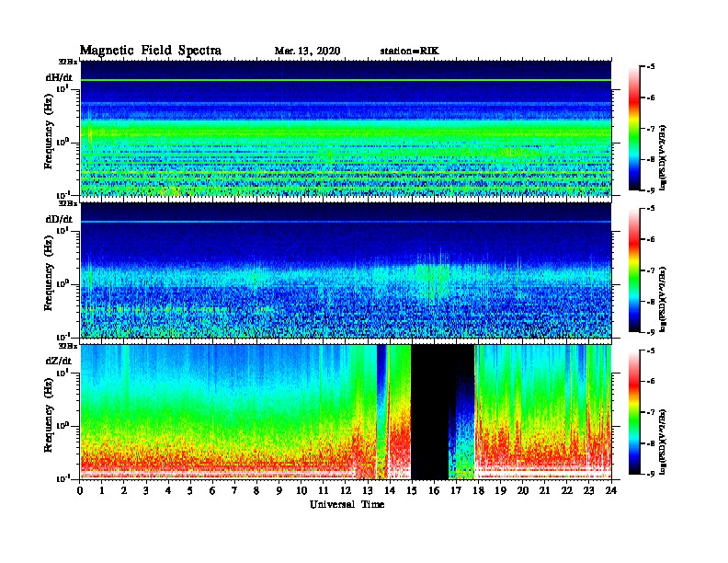Click hour tick label 3 on time axis

pyautogui.click(x=146, y=491)
